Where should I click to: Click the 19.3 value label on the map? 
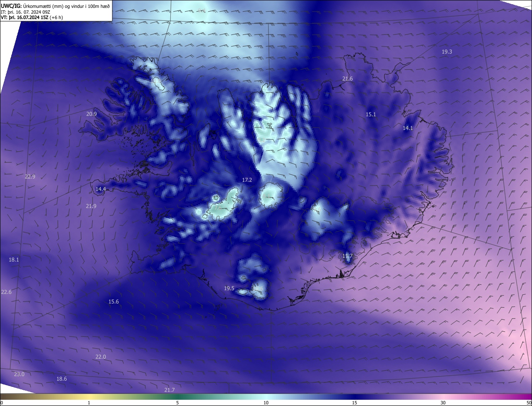[x=447, y=51]
